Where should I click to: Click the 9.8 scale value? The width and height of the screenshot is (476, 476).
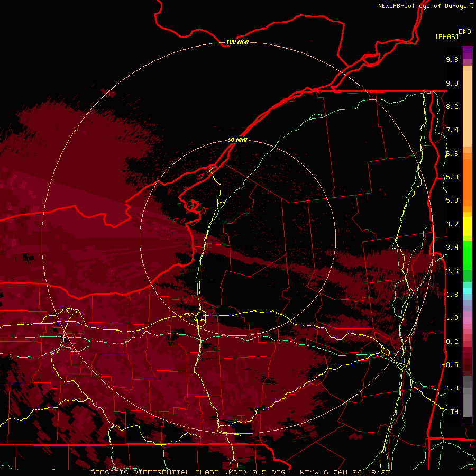[452, 59]
